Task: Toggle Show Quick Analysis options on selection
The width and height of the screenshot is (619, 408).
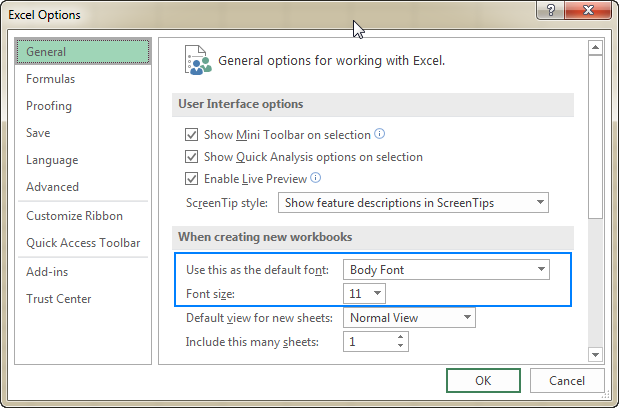Action: click(x=191, y=157)
